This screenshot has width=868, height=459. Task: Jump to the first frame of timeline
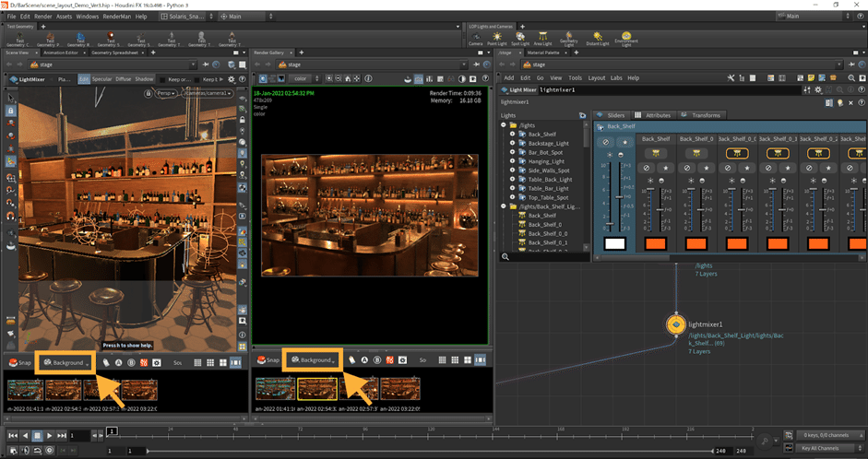(x=11, y=434)
